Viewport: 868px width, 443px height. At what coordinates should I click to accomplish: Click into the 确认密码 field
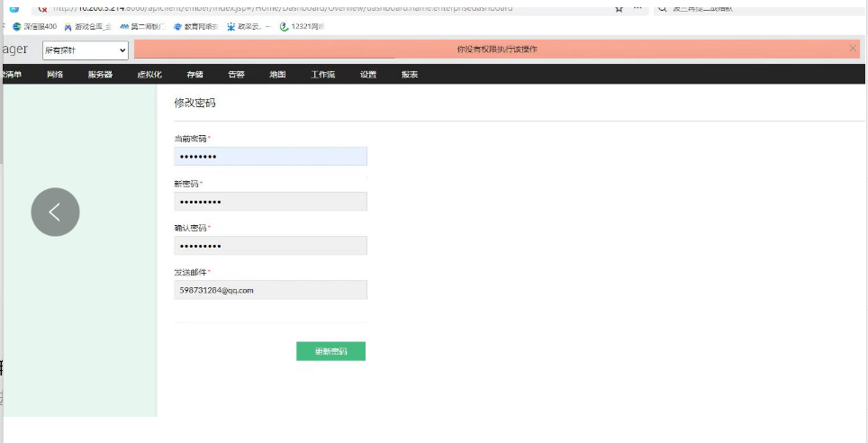[270, 246]
